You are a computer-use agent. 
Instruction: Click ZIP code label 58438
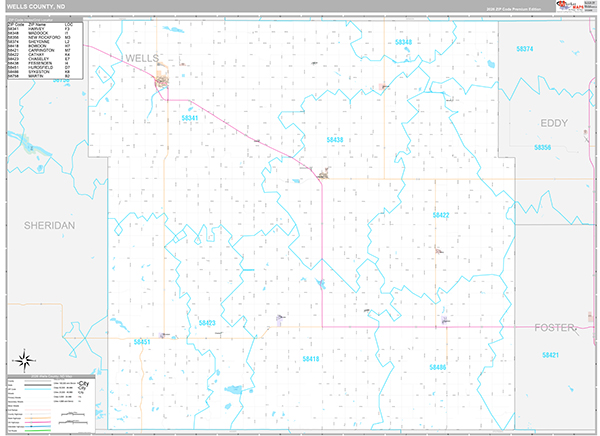(335, 140)
